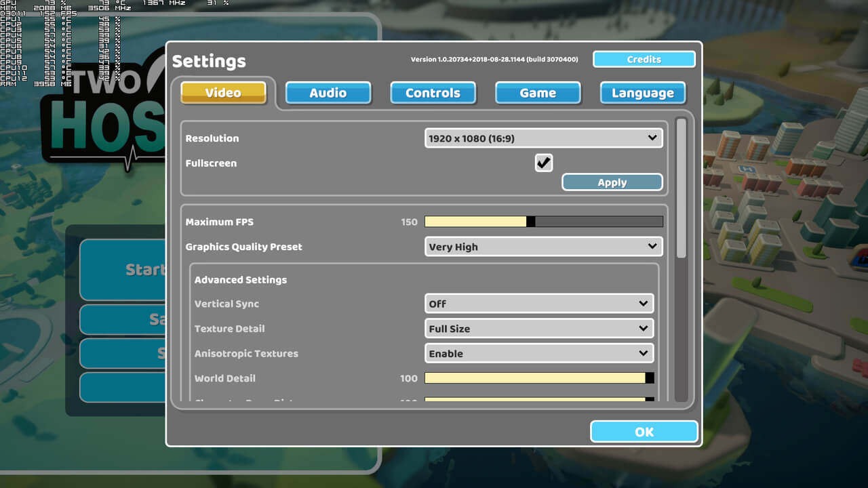This screenshot has height=488, width=868.
Task: Click the Credits button
Action: coord(644,60)
